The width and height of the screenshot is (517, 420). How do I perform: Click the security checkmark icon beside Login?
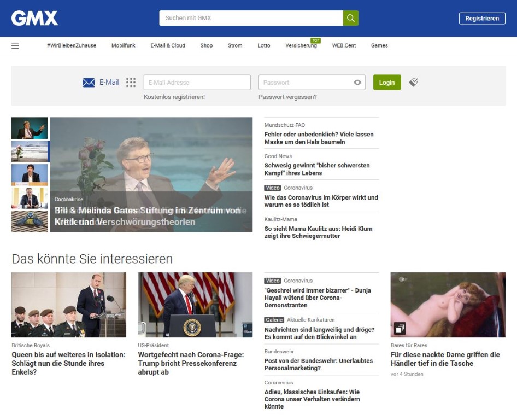click(413, 82)
